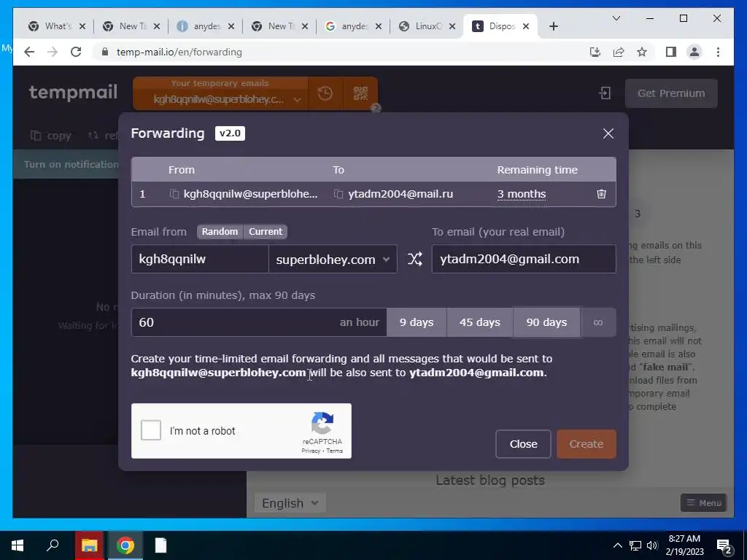Click Get Premium button
This screenshot has width=747, height=560.
pos(671,93)
